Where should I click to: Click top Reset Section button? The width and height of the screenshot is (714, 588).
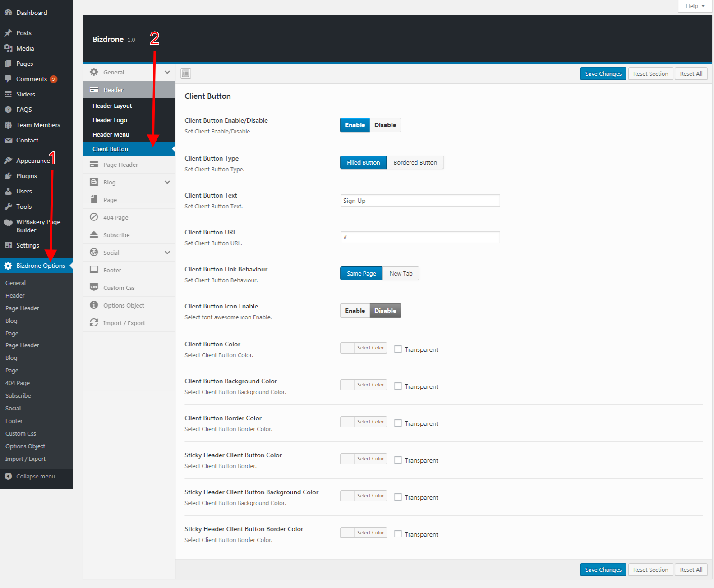(650, 73)
